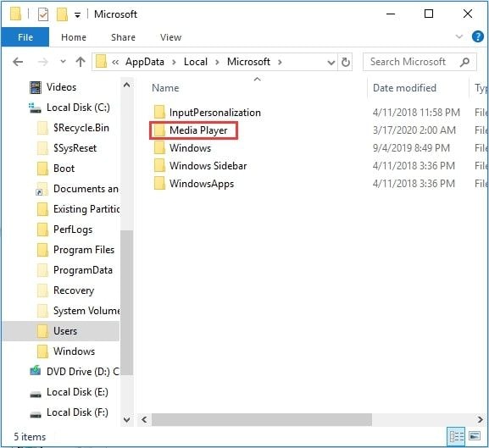Viewport: 489px width, 448px height.
Task: Click navigation pane scroll up arrow
Action: pyautogui.click(x=126, y=85)
